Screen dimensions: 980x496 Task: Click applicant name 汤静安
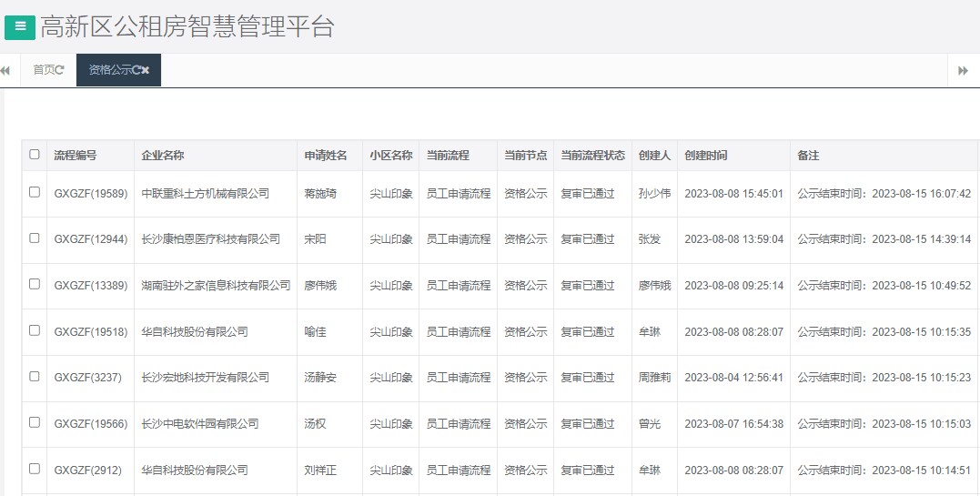coord(320,377)
